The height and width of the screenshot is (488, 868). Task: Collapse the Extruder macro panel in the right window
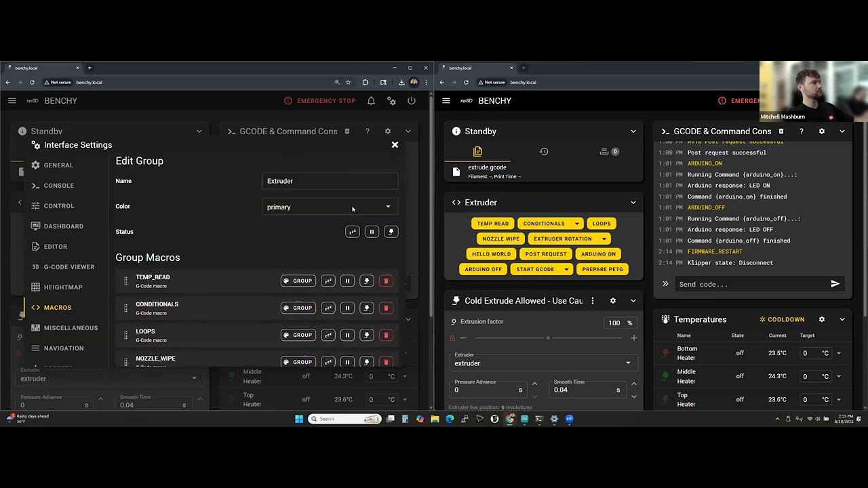click(x=633, y=203)
